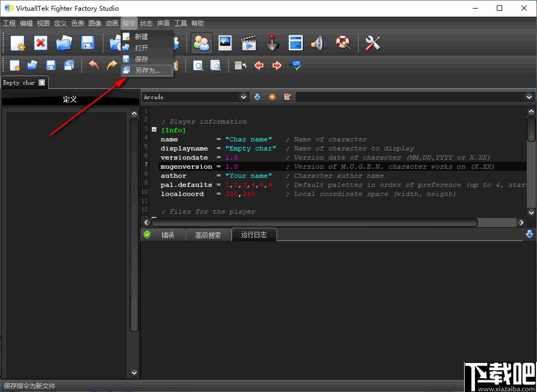Image resolution: width=537 pixels, height=392 pixels.
Task: Click small new file icon in second toolbar
Action: pos(15,65)
